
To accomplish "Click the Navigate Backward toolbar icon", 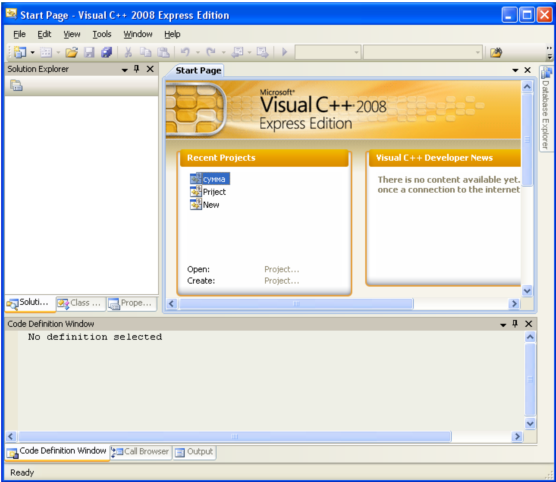I will tap(237, 52).
